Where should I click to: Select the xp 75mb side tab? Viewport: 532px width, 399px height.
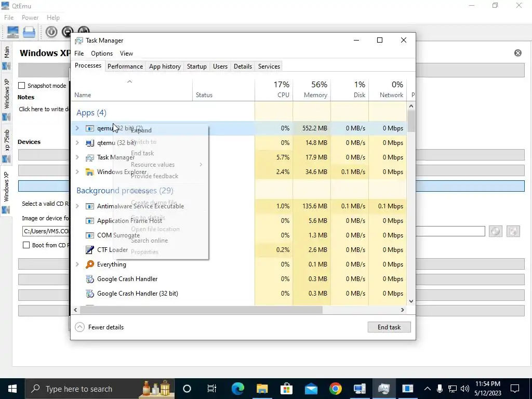coord(6,145)
